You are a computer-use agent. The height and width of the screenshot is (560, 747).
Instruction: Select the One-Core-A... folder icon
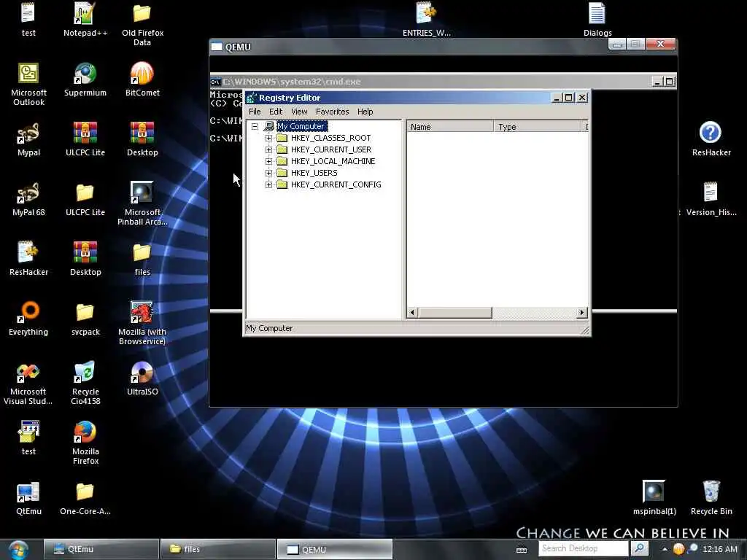pos(85,498)
